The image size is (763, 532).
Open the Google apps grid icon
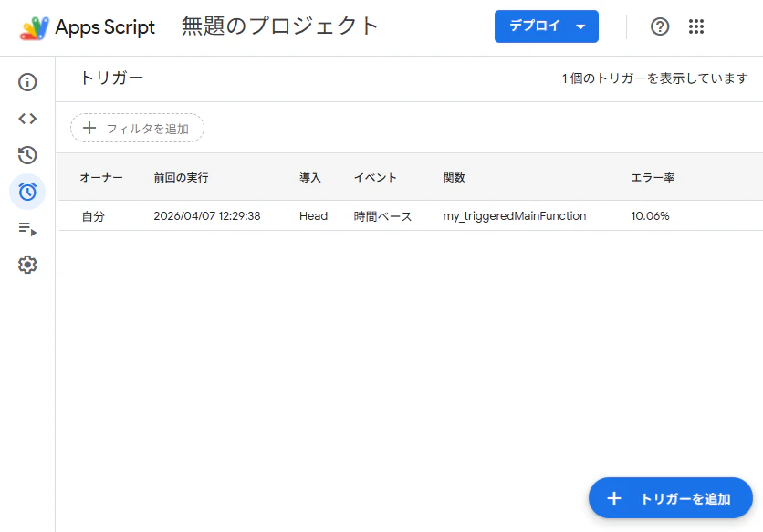696,26
